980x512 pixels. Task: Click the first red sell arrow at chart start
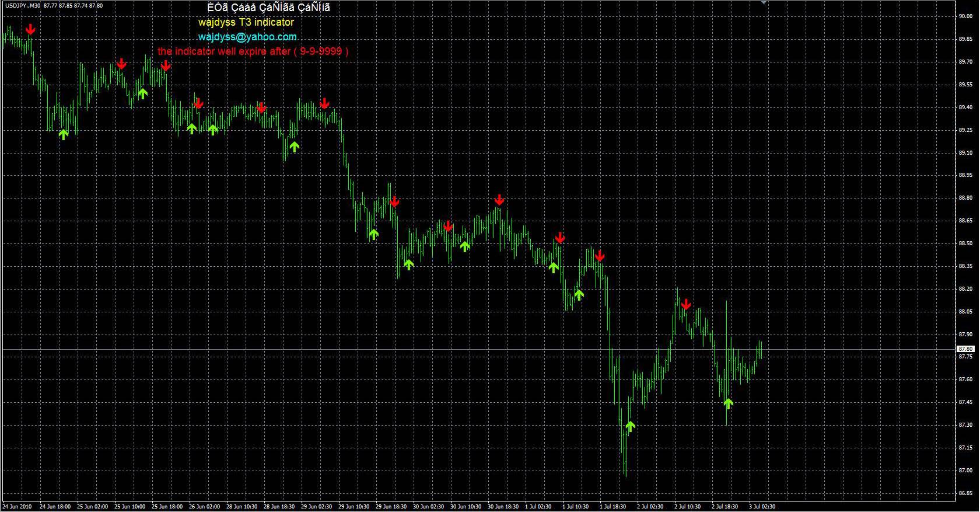pyautogui.click(x=30, y=30)
